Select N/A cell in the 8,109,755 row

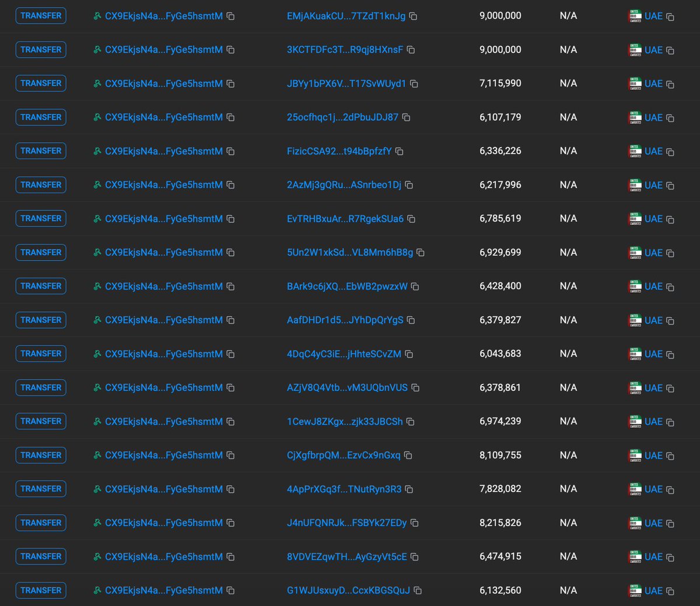(568, 455)
